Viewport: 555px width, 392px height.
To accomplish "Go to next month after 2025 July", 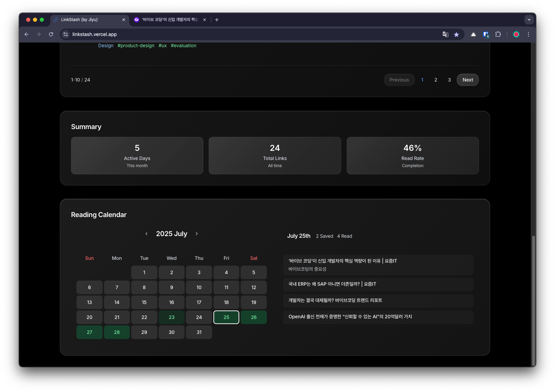I will (197, 234).
